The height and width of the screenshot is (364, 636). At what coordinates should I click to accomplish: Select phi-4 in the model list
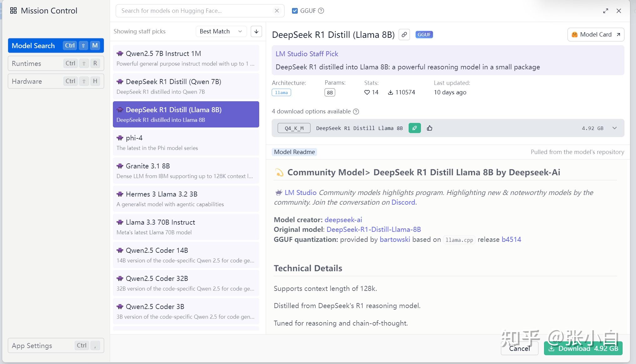tap(186, 142)
